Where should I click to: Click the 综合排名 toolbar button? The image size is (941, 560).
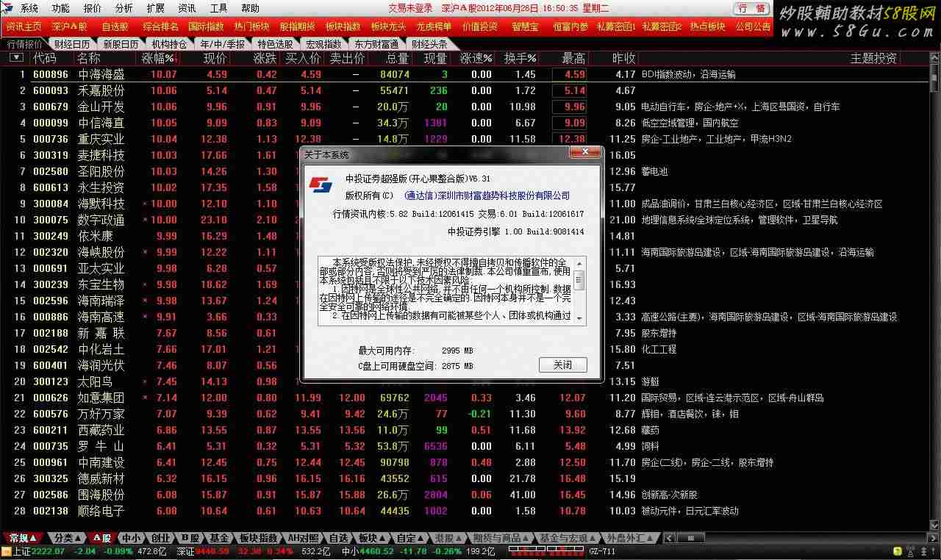pos(161,26)
